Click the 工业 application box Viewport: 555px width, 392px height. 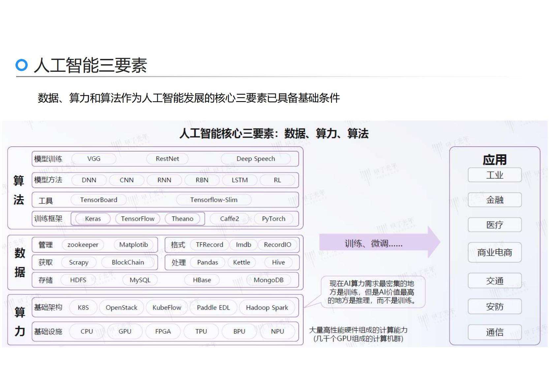[x=494, y=175]
